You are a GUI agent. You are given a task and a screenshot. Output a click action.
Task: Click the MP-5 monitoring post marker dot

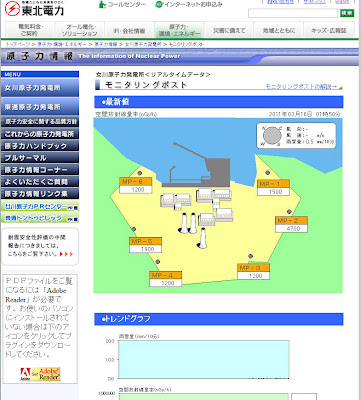click(x=134, y=229)
